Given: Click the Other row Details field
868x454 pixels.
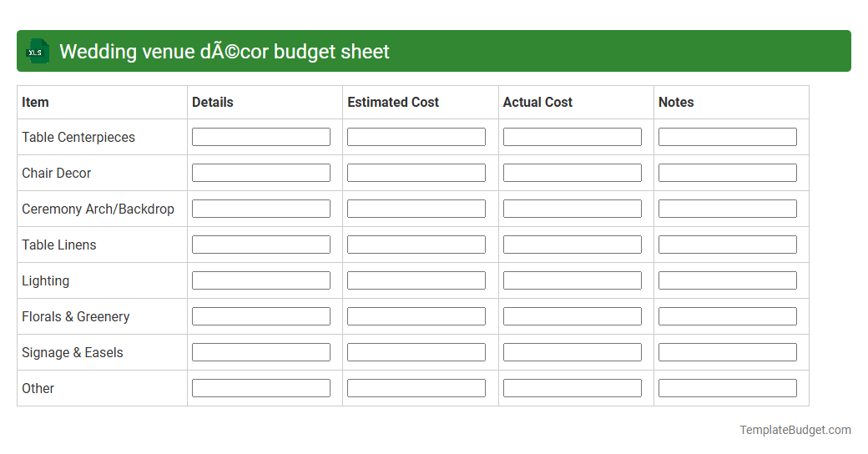Looking at the screenshot, I should click(x=261, y=388).
